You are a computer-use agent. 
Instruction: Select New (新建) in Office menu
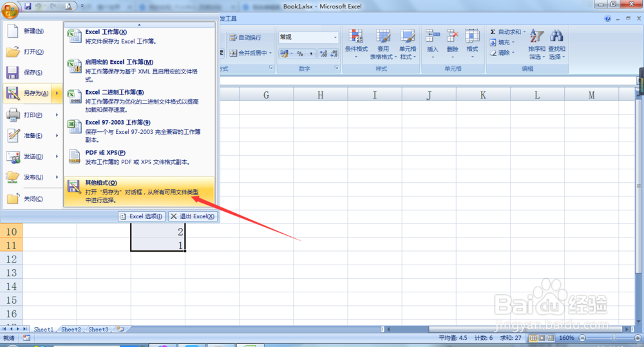tap(32, 31)
